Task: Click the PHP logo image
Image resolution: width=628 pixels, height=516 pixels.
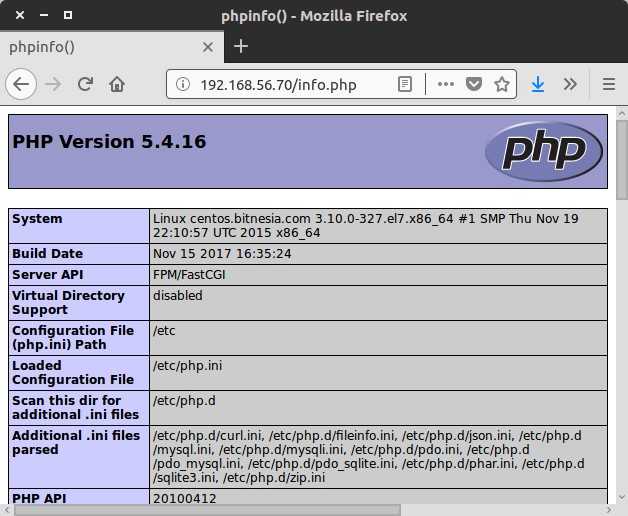Action: (x=544, y=151)
